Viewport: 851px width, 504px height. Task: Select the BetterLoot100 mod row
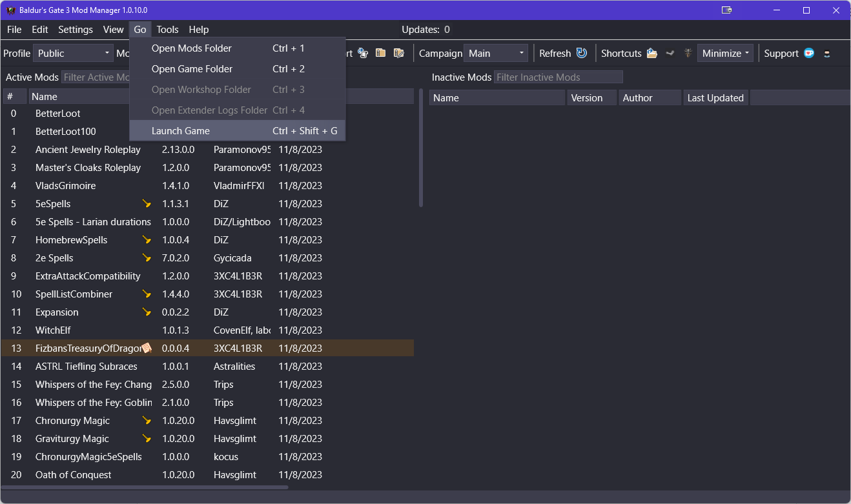click(207, 132)
